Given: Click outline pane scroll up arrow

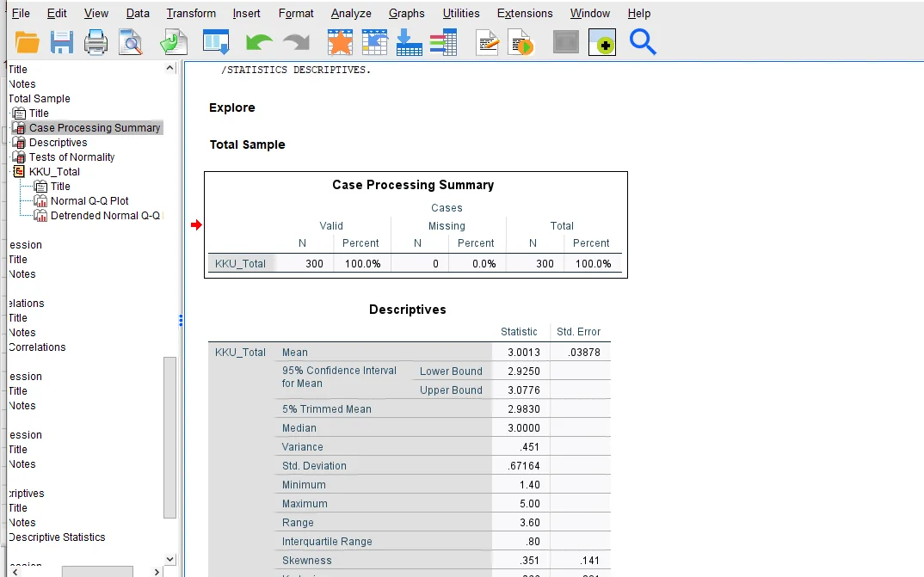Looking at the screenshot, I should coord(169,68).
